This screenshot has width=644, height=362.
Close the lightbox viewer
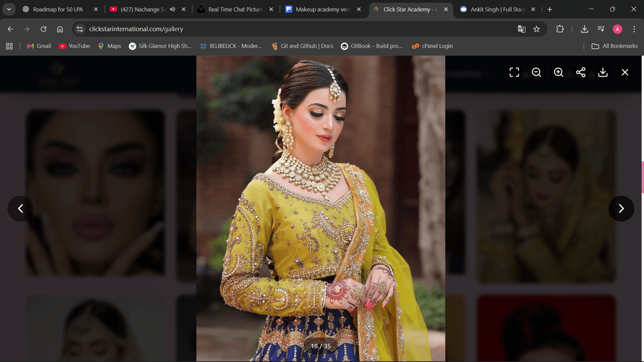coord(625,72)
